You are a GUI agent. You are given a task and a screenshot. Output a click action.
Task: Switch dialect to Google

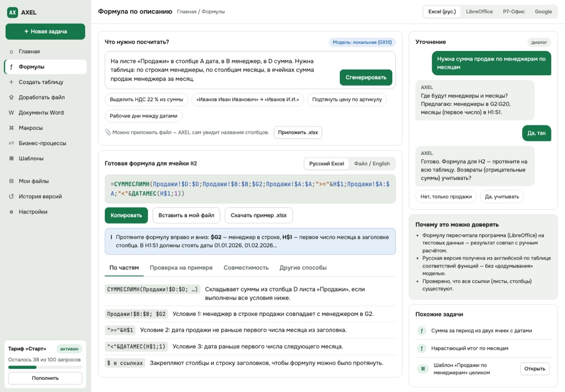click(543, 12)
